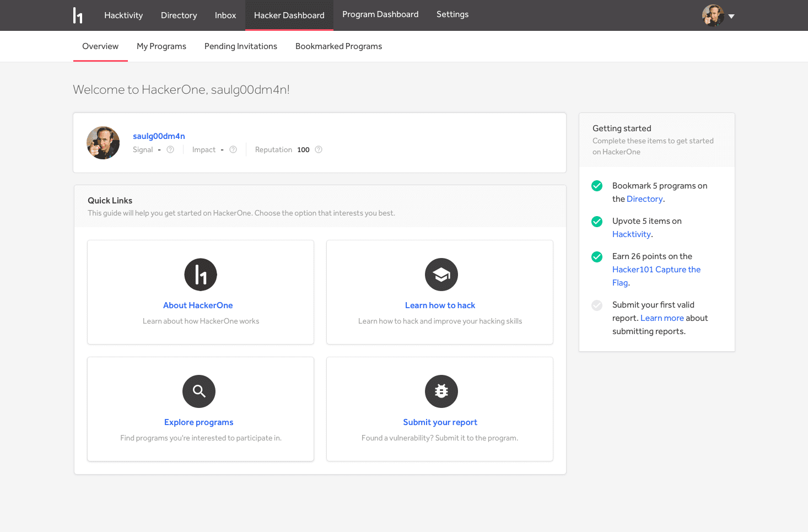Click the About HackerOne circular logo icon
The height and width of the screenshot is (532, 808).
pos(201,275)
